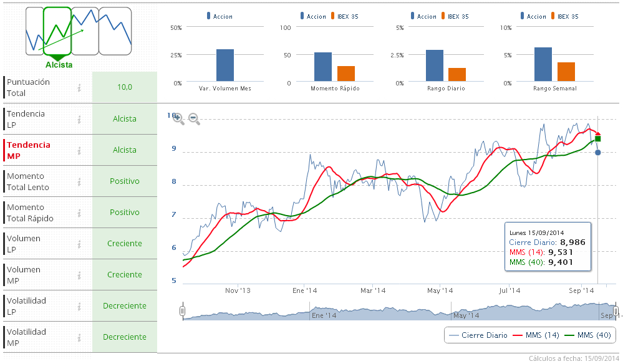623x364 pixels.
Task: View info for Momento Total Lento
Action: (x=80, y=181)
